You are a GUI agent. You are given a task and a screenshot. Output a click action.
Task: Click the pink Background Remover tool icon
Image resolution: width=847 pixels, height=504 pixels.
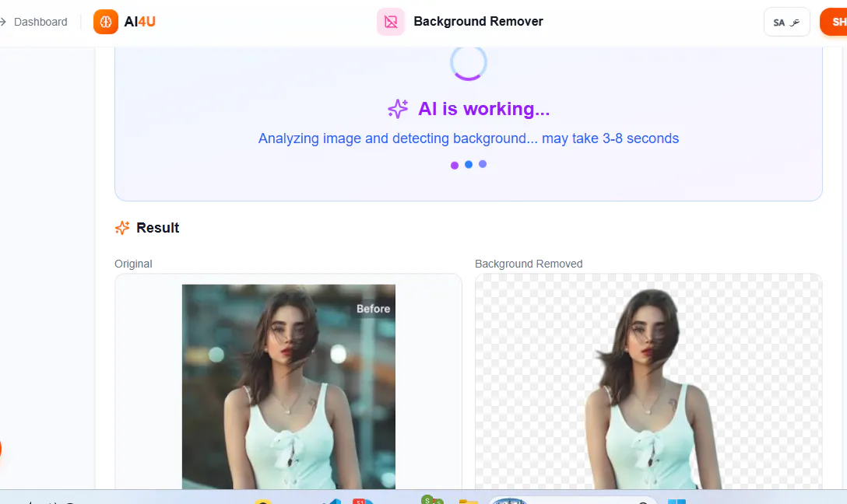[x=391, y=22]
